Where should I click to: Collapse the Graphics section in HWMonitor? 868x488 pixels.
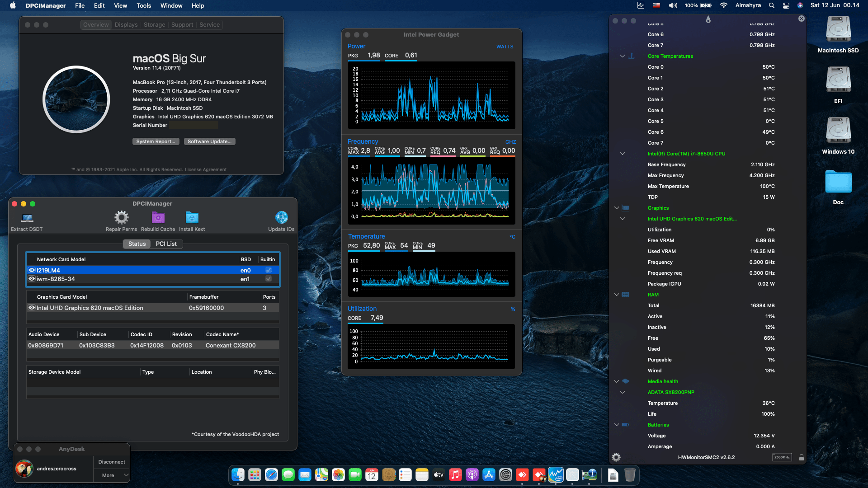tap(617, 208)
